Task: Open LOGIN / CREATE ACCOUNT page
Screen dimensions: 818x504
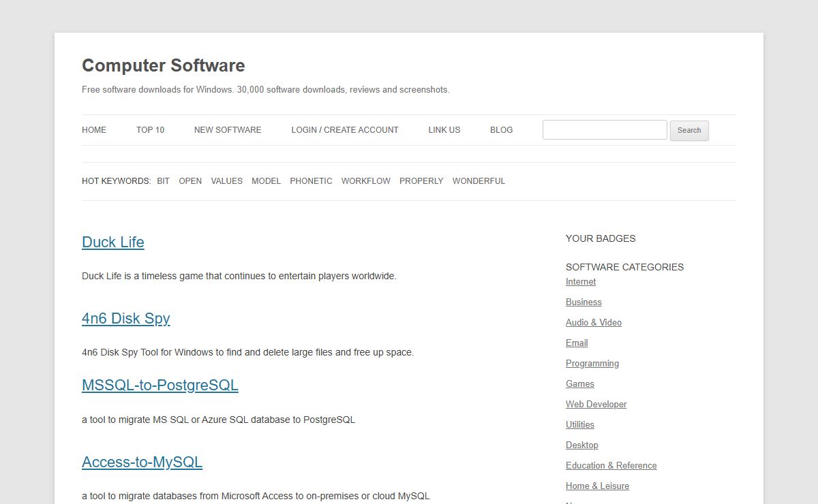Action: click(345, 130)
